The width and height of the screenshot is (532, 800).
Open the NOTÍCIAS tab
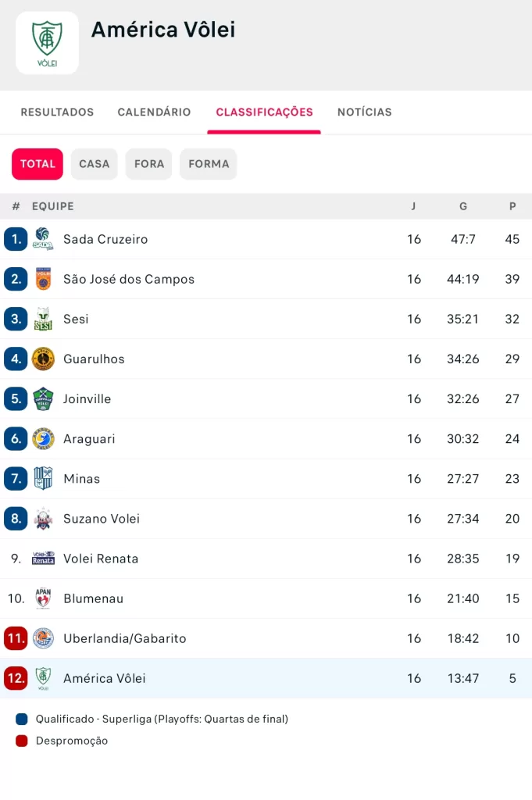(x=365, y=112)
